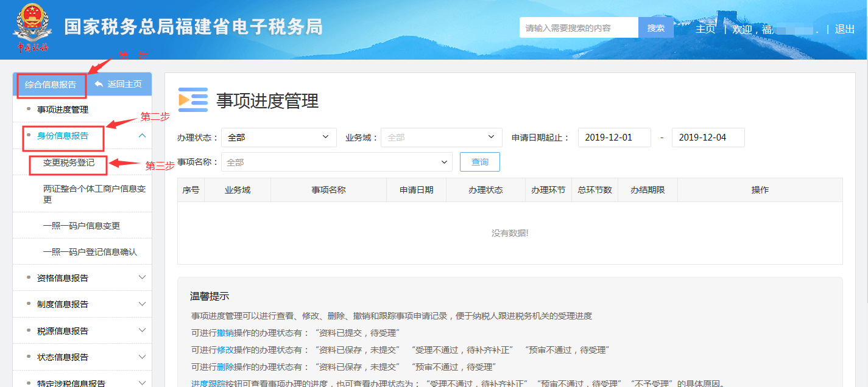This screenshot has height=387, width=868.
Task: Click the 事项进度管理 list icon beside title
Action: pyautogui.click(x=192, y=100)
